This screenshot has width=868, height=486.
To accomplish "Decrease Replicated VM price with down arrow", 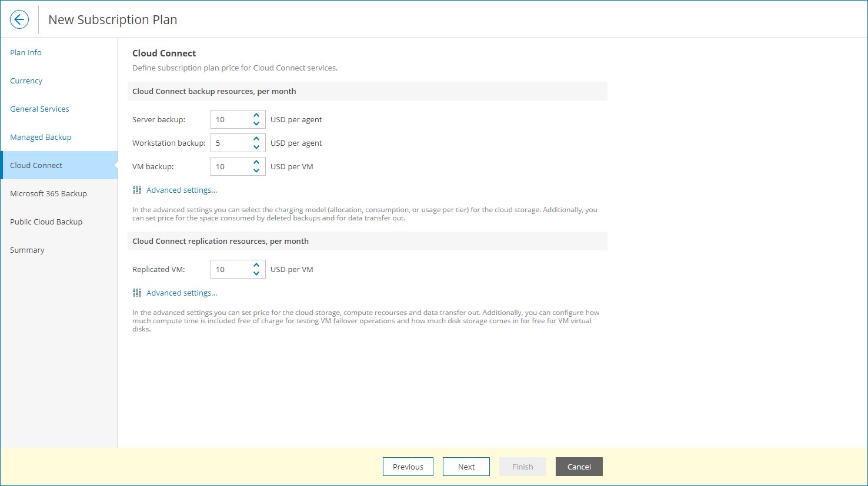I will tap(256, 273).
